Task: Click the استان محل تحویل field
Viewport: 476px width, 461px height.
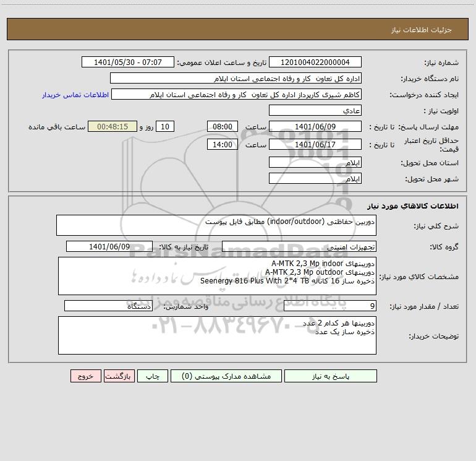Action: click(x=315, y=162)
